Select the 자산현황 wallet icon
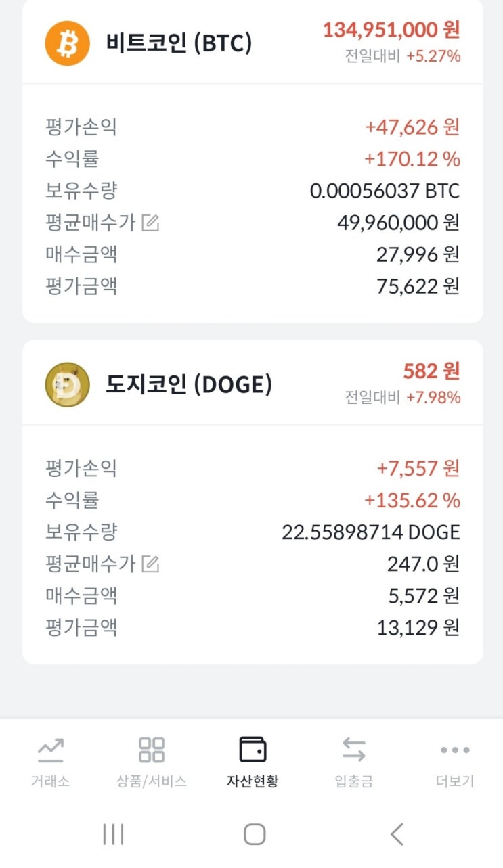Screen dimensions: 503x868 coord(253,750)
